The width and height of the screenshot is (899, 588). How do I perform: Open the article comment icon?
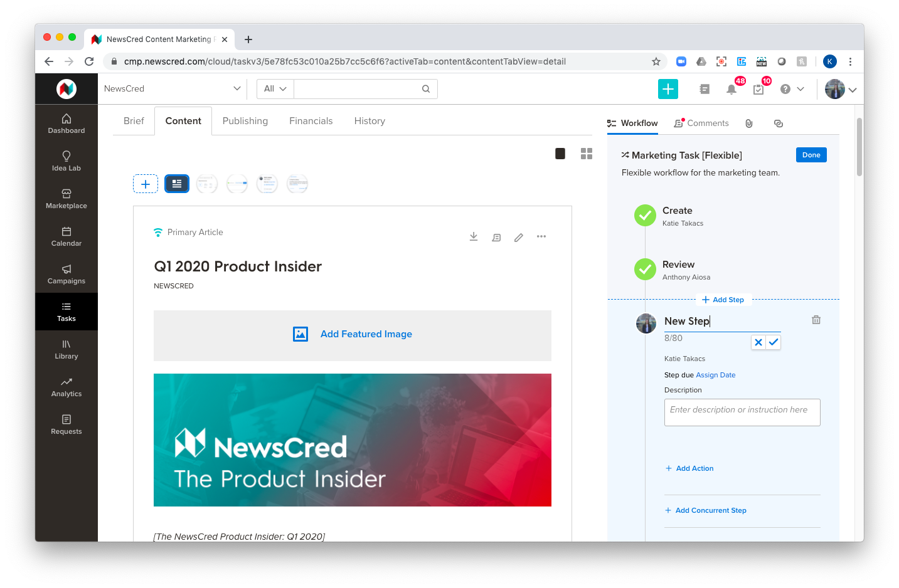[496, 237]
